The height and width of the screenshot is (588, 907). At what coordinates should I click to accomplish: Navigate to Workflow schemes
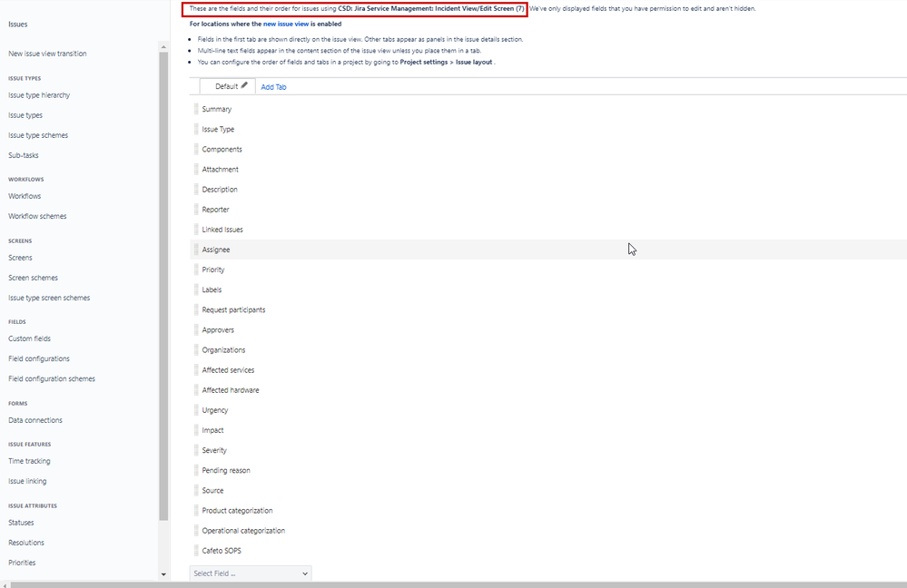[37, 216]
